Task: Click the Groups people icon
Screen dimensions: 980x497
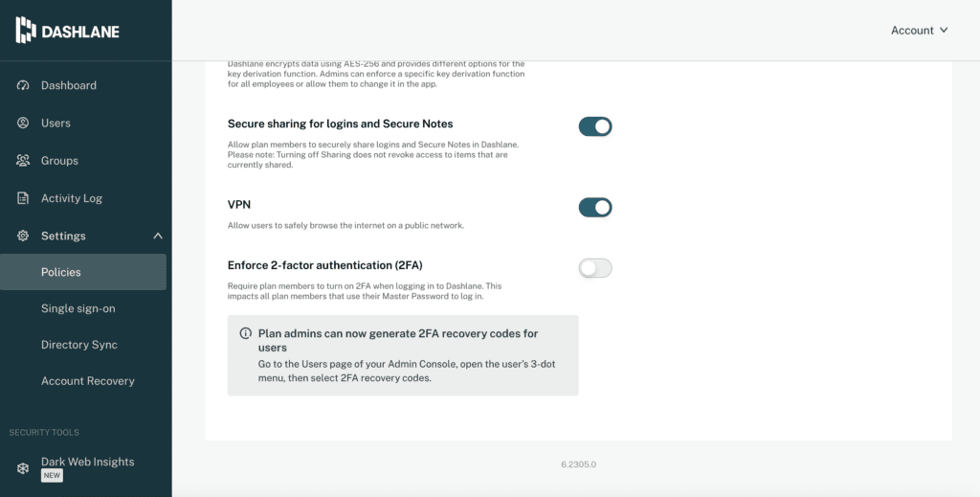Action: (x=23, y=161)
